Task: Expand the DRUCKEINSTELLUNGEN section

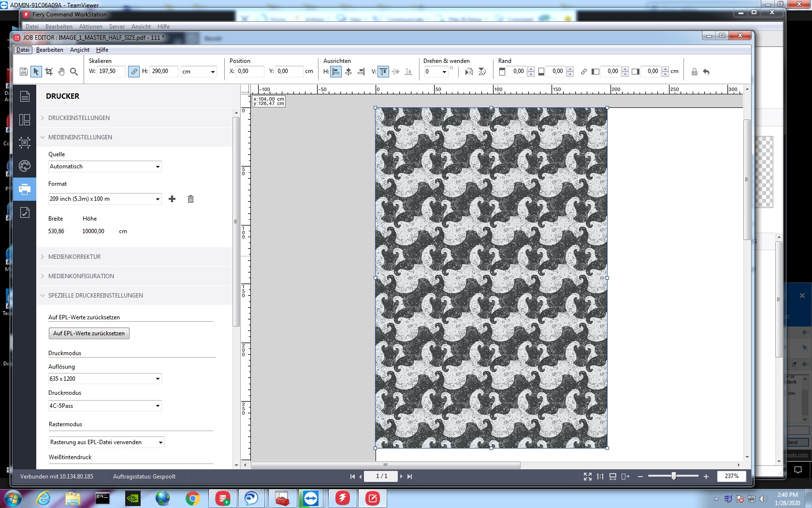Action: [x=79, y=118]
